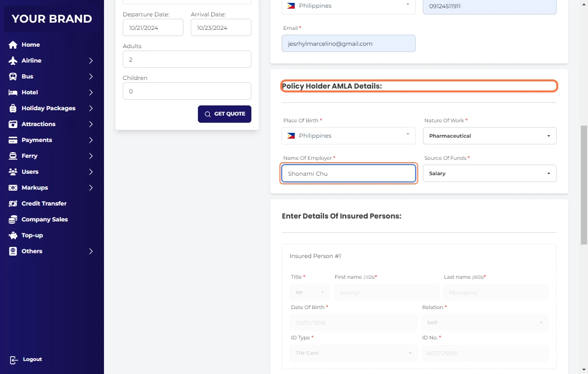The width and height of the screenshot is (588, 374).
Task: Click the Airline airplane icon
Action: 13,61
